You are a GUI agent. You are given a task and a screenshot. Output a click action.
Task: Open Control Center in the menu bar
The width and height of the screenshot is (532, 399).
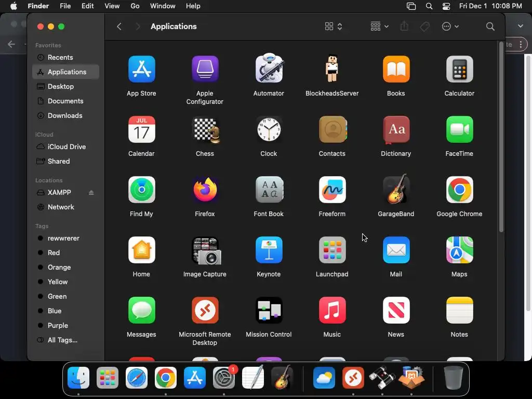(446, 6)
